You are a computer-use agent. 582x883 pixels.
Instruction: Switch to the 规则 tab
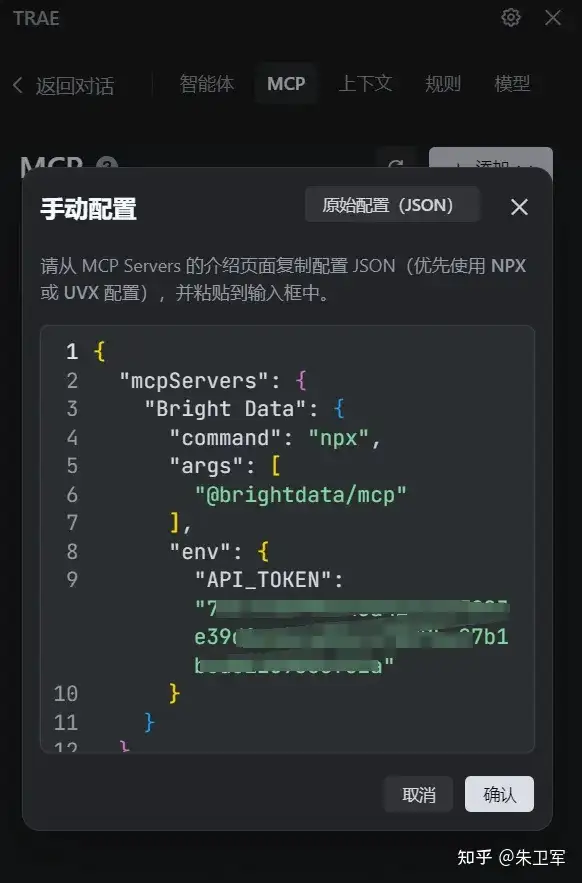point(443,84)
